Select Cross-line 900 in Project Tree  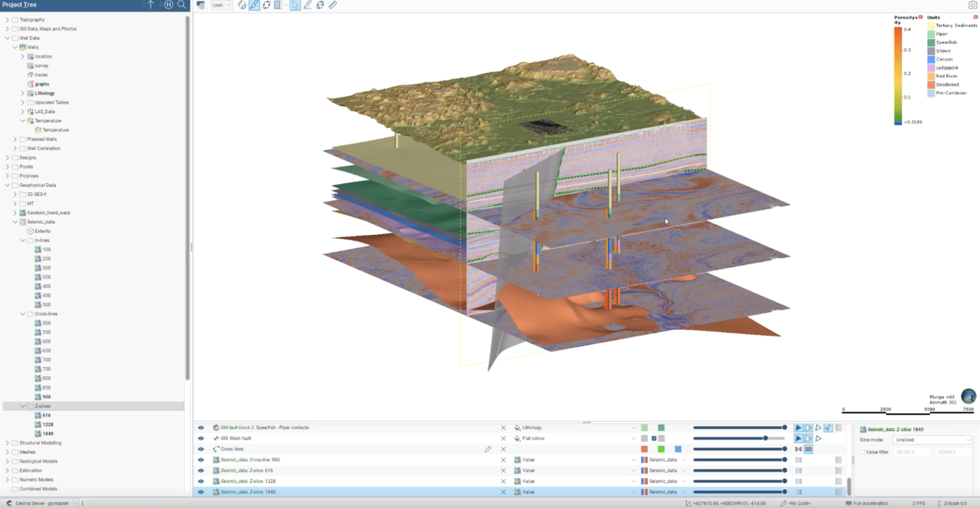(x=46, y=397)
